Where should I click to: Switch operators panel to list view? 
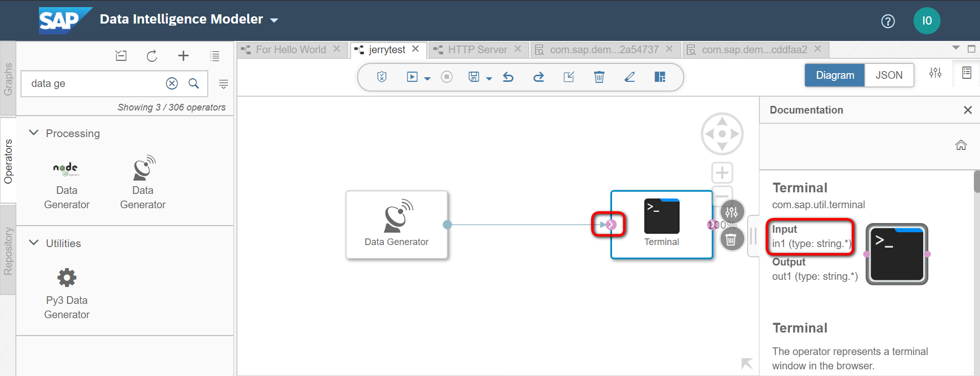coord(215,56)
